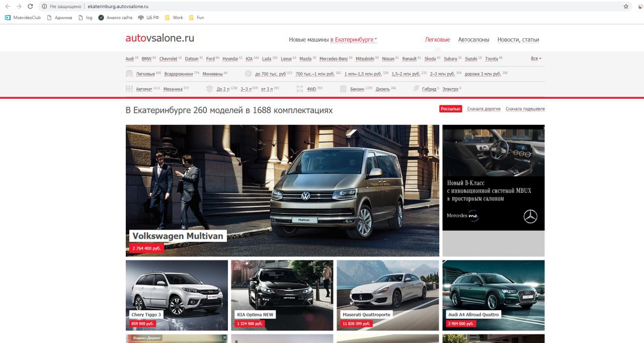Click the car body type icon beside Легковые filter

(129, 74)
